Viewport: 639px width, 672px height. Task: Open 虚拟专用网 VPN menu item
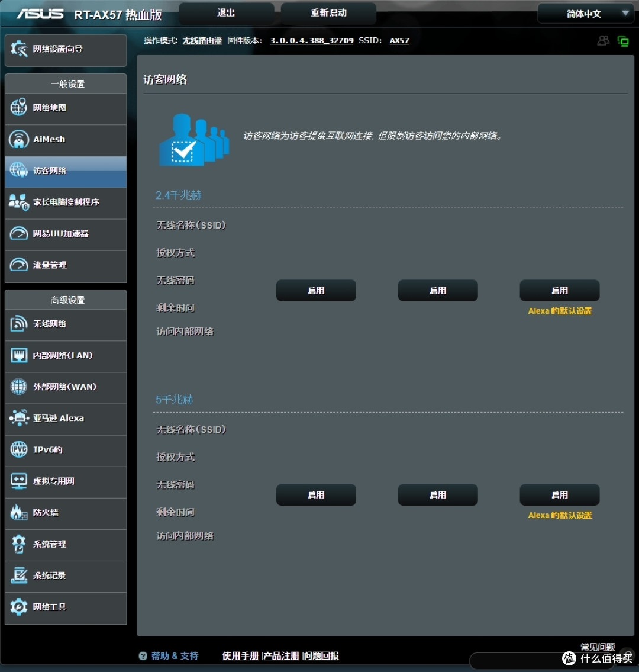[66, 481]
